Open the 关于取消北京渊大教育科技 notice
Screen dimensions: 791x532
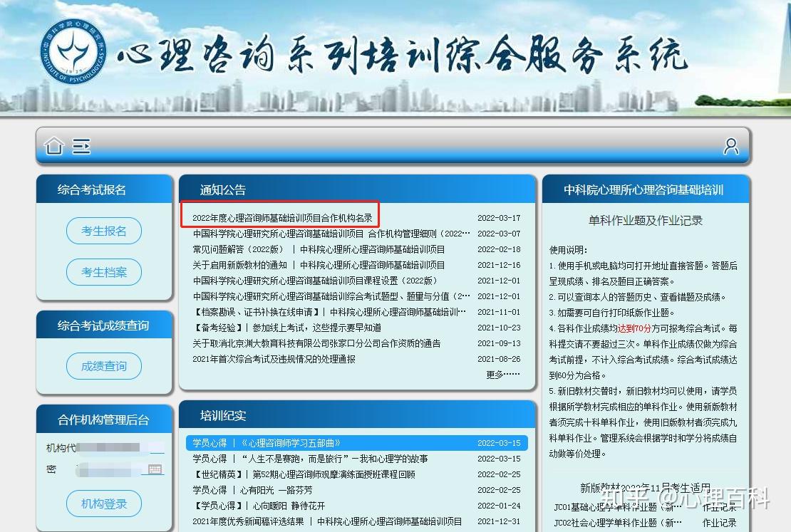(316, 343)
